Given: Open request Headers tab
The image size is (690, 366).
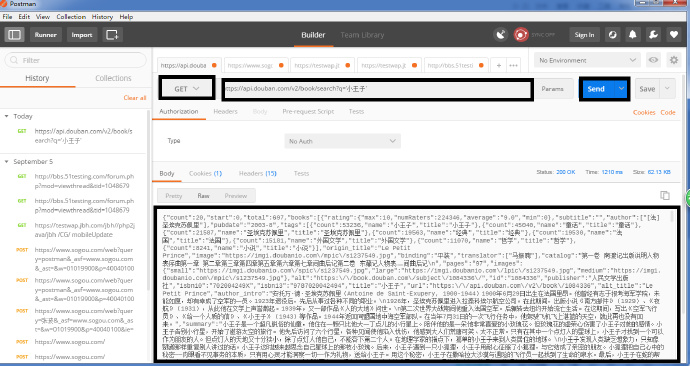Looking at the screenshot, I should [225, 112].
